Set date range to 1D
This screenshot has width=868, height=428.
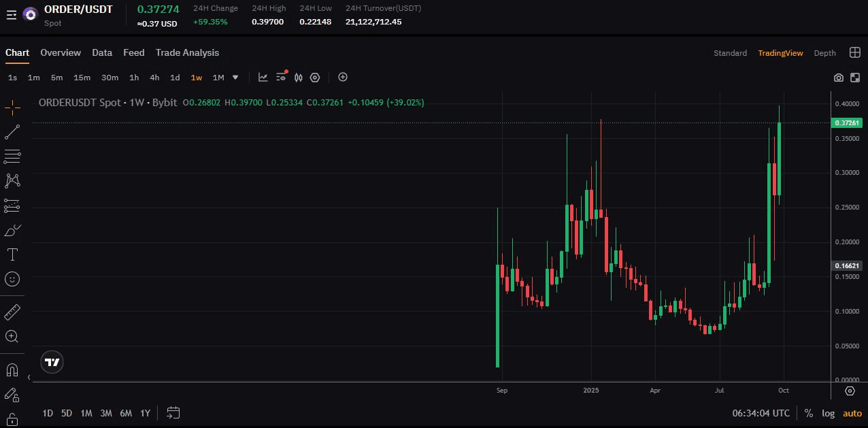click(x=48, y=413)
